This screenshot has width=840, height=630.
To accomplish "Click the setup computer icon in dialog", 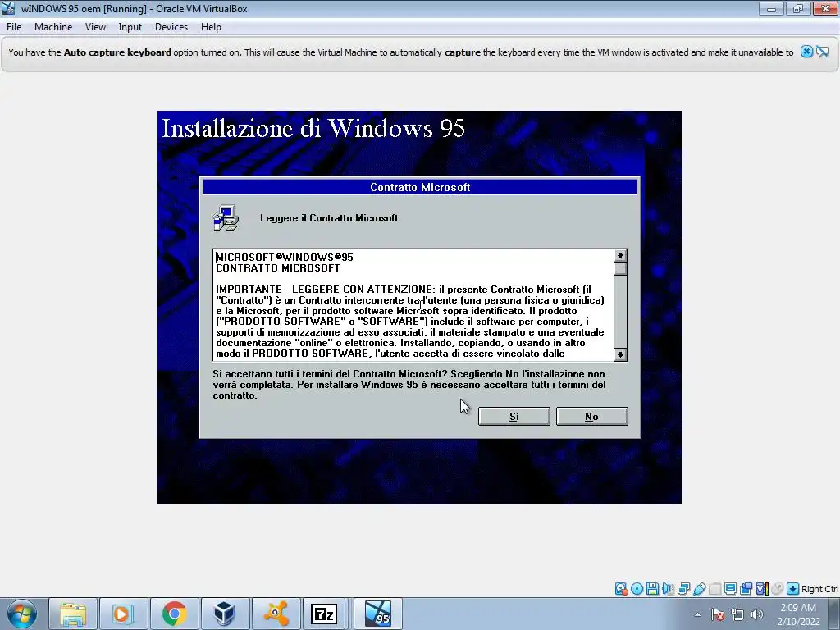I will tap(226, 217).
